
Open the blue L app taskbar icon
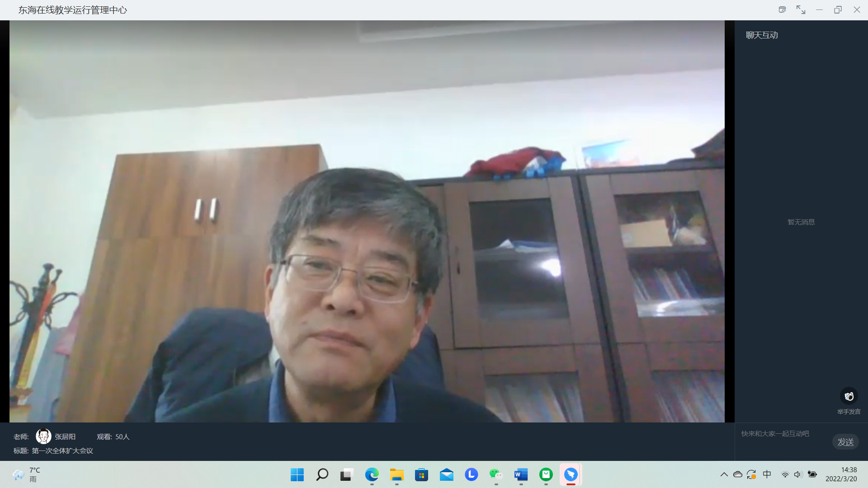pos(471,474)
